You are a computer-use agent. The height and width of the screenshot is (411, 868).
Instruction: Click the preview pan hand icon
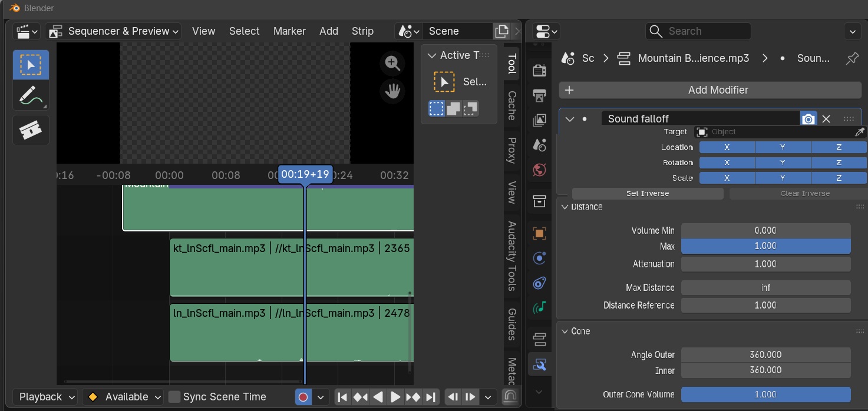click(392, 91)
